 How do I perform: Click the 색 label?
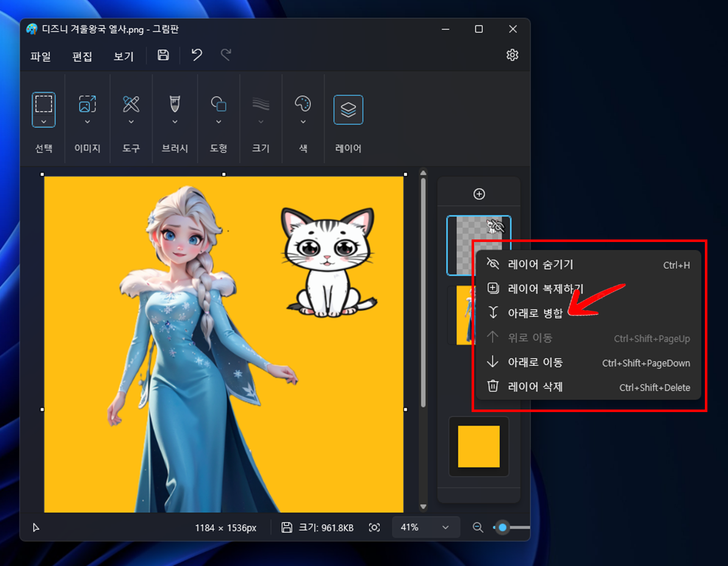point(303,148)
